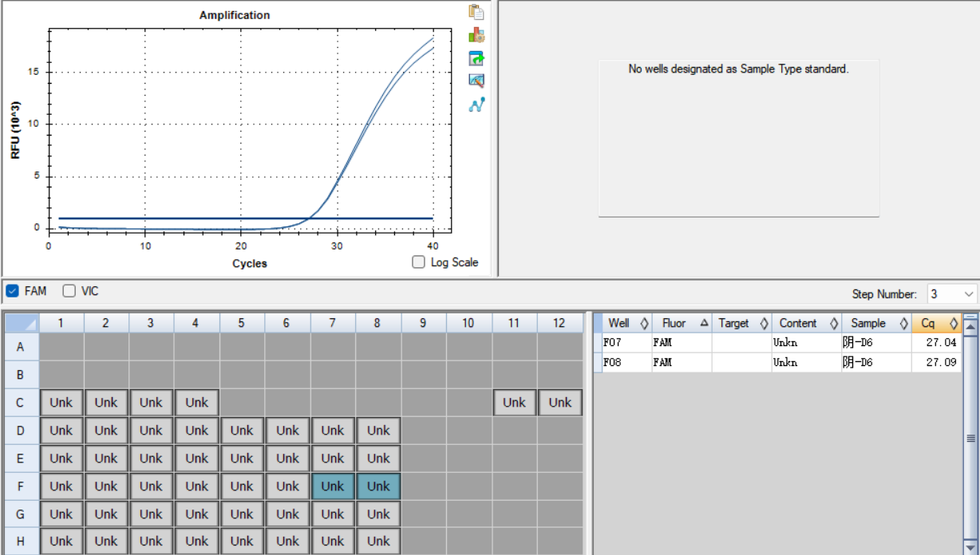The height and width of the screenshot is (555, 980).
Task: Click the F07 well table cell
Action: click(626, 343)
